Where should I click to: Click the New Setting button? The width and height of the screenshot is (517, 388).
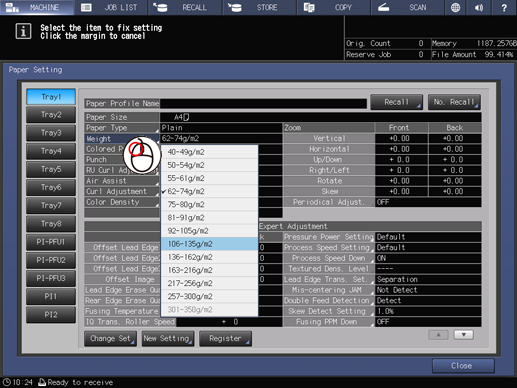(x=168, y=338)
